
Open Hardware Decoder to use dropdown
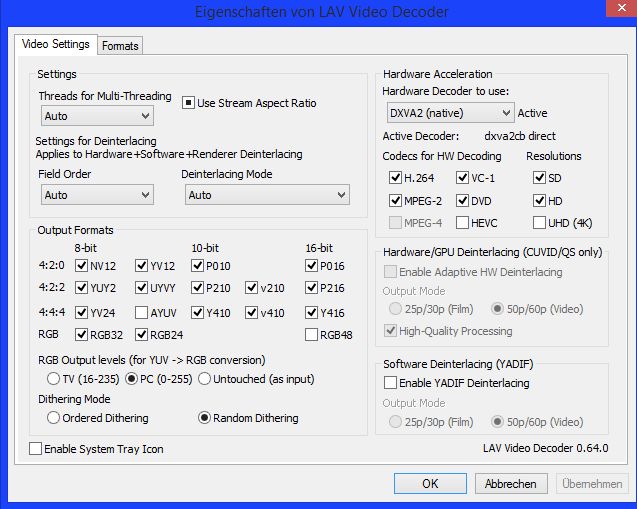451,113
